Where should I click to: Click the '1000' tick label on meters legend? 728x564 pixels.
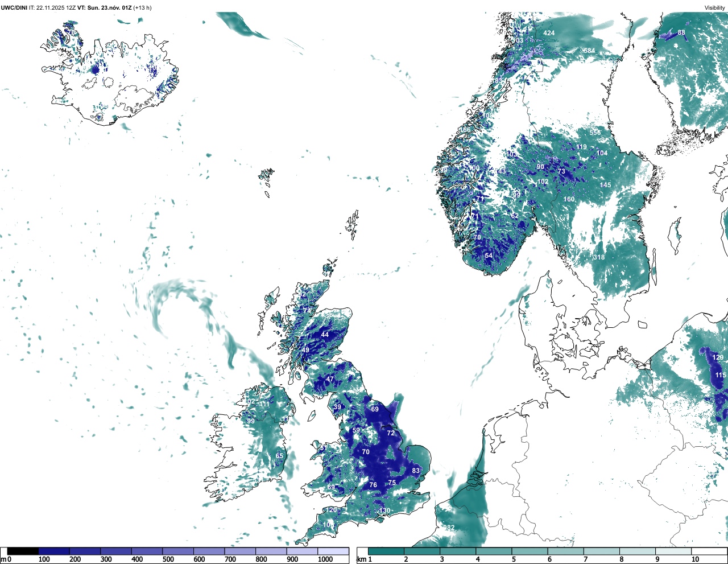tap(325, 559)
